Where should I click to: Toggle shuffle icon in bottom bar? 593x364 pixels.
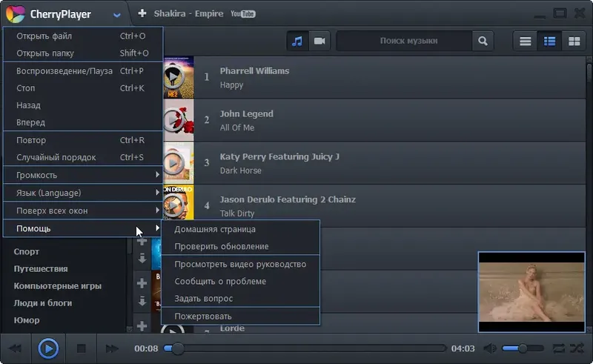point(577,348)
